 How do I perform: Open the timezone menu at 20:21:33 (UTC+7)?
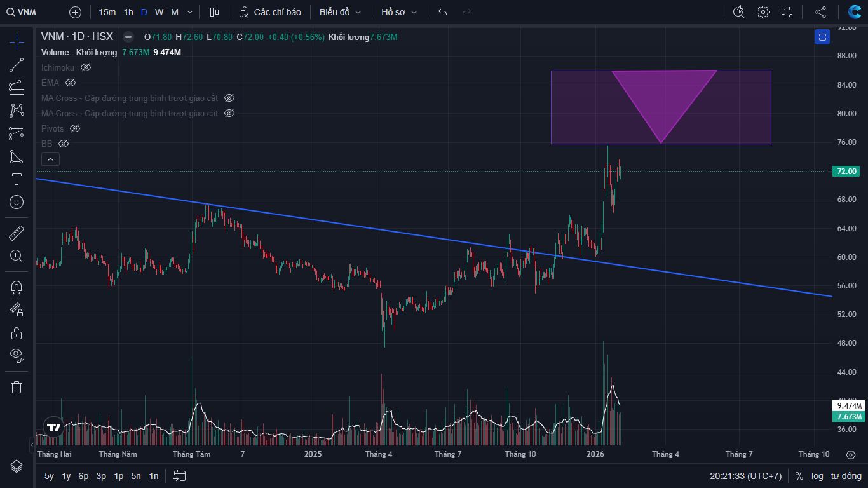746,476
